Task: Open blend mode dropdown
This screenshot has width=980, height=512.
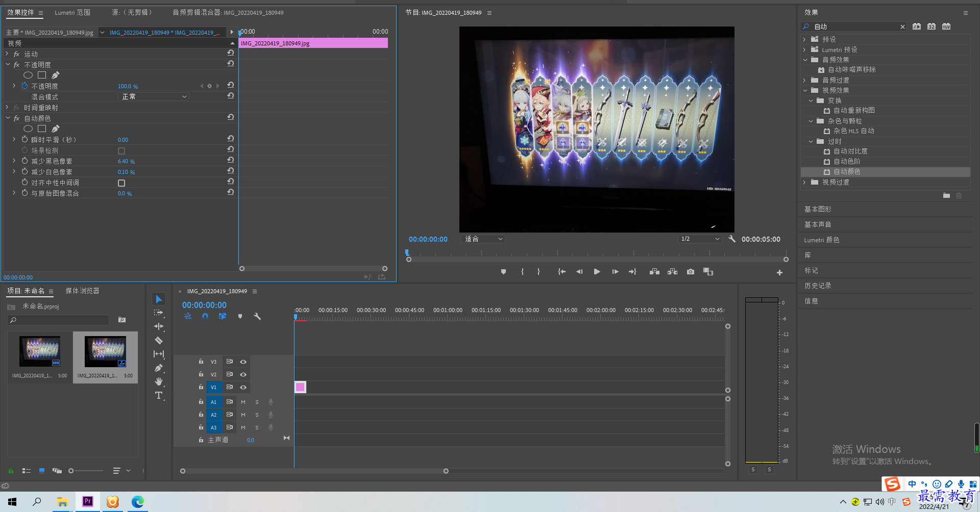Action: tap(154, 96)
